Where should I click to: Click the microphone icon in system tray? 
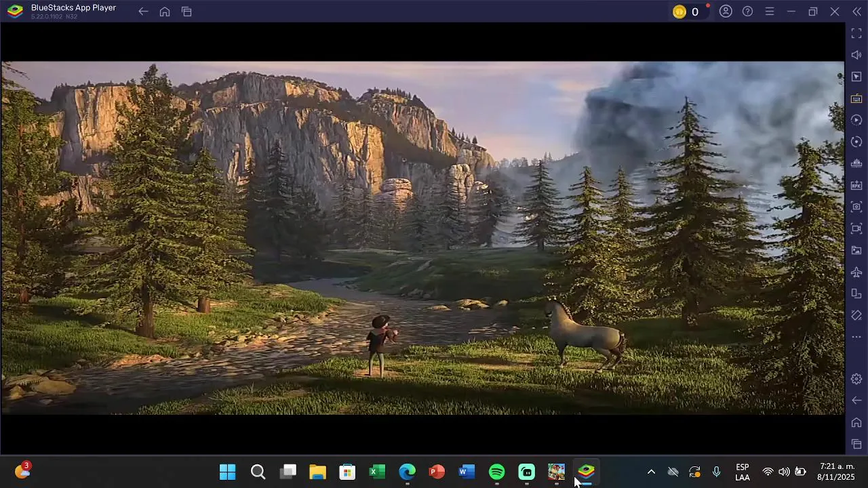[x=716, y=472]
